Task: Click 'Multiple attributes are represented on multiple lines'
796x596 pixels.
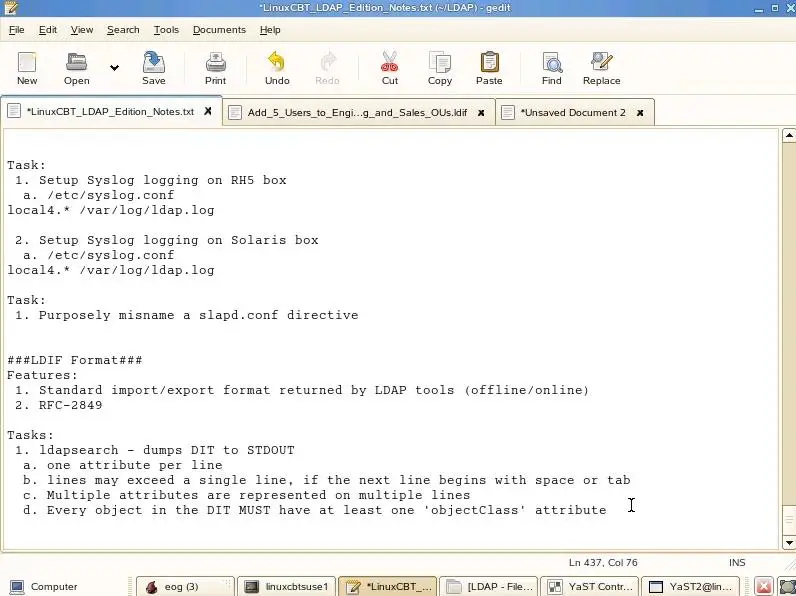Action: click(x=258, y=495)
